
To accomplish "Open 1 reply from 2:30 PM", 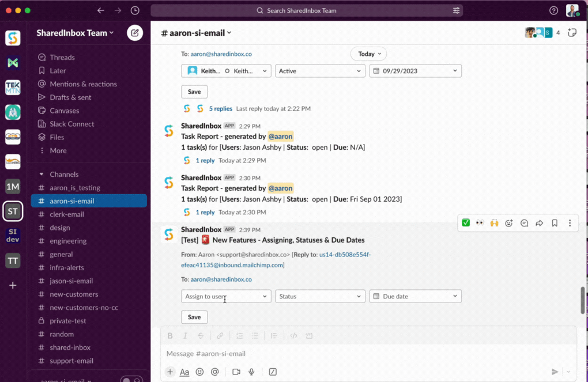I will (x=205, y=212).
